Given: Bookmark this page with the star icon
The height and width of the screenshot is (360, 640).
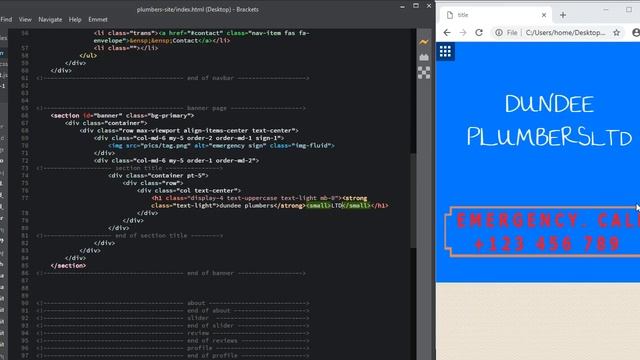Looking at the screenshot, I should 616,33.
